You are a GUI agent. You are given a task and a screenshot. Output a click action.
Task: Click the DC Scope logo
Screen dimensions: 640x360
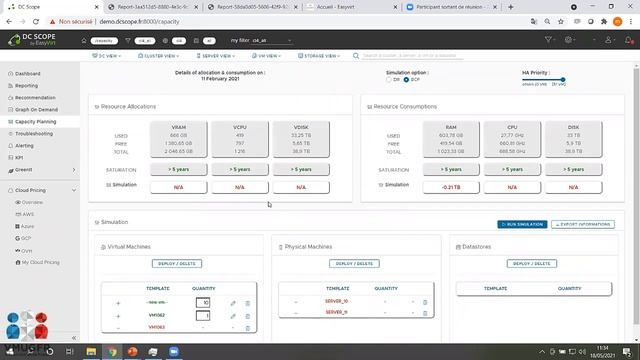click(x=32, y=40)
